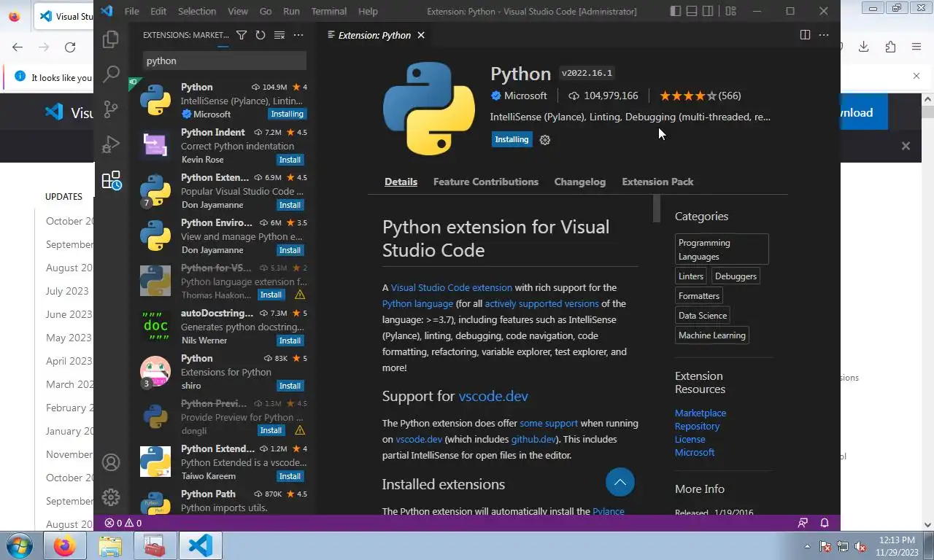Click the scroll-to-top arrow button
The width and height of the screenshot is (934, 560).
click(x=620, y=482)
